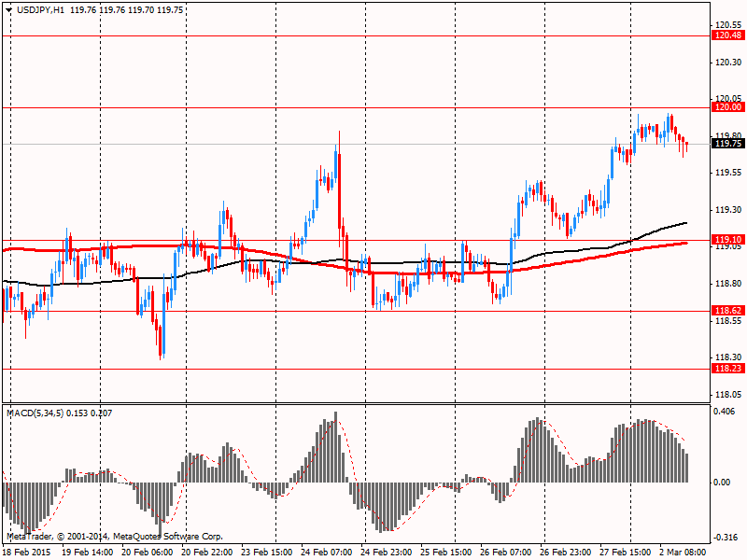Select the 120.48 red price level label
Screen dimensions: 747x560
(727, 35)
